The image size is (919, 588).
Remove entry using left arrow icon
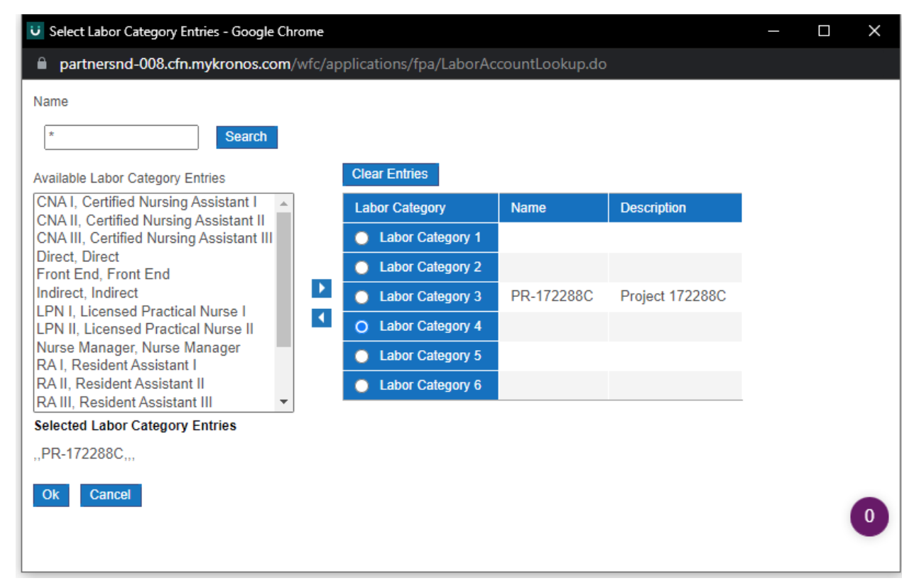click(321, 318)
